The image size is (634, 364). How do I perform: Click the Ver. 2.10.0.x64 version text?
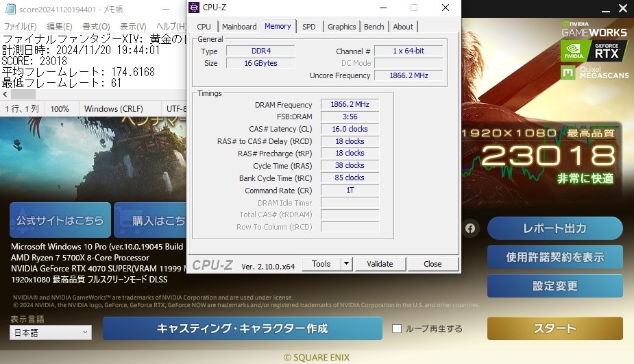[x=268, y=267]
